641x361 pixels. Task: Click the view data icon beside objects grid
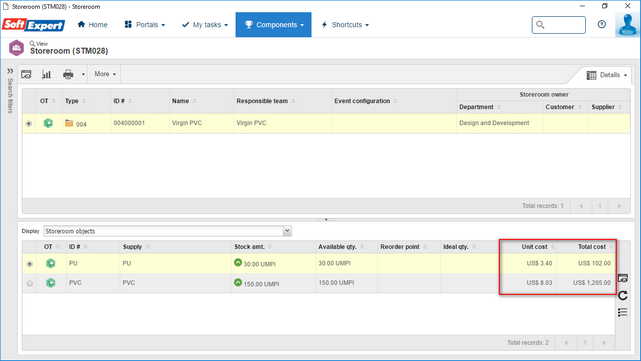(x=623, y=278)
